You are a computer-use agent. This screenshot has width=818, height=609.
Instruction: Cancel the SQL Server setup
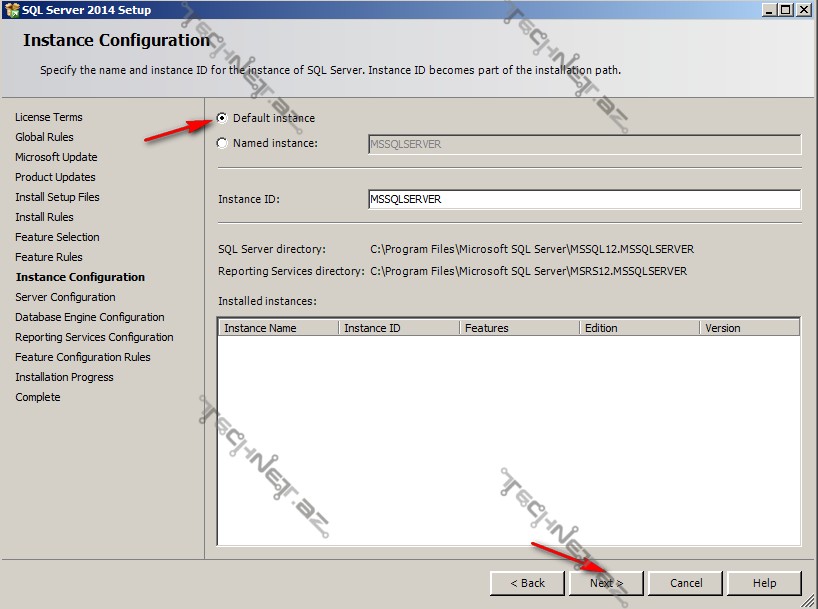(686, 583)
